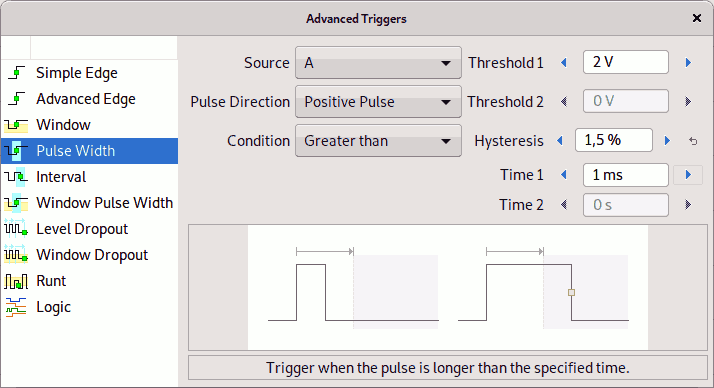Viewport: 714px width, 388px height.
Task: Select the Logic trigger icon
Action: [x=16, y=307]
